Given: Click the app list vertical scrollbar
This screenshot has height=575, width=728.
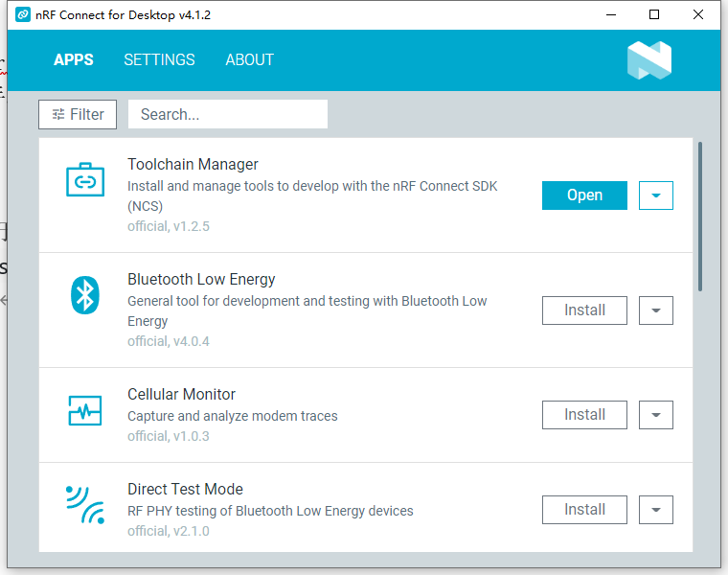Looking at the screenshot, I should [x=699, y=217].
